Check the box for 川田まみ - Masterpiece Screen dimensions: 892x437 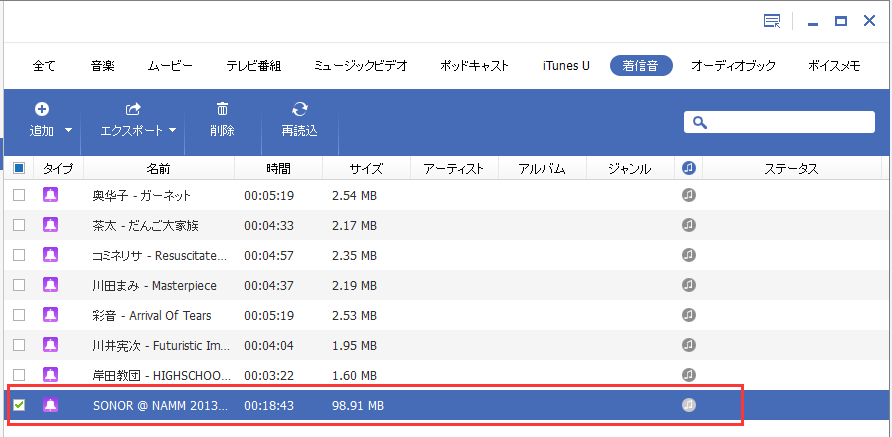click(x=19, y=285)
